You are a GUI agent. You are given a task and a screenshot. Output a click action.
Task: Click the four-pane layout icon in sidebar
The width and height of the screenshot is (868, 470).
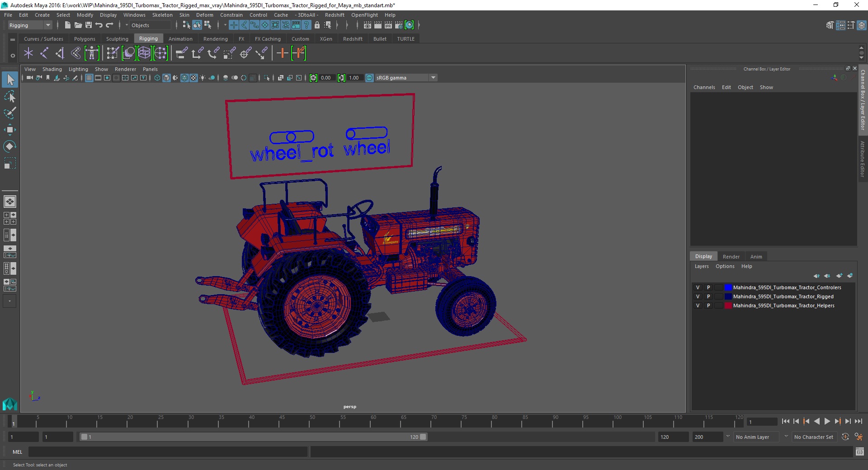[10, 218]
